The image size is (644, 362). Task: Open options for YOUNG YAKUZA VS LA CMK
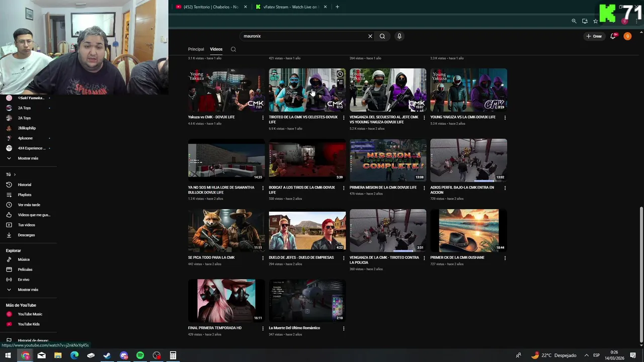click(x=505, y=118)
